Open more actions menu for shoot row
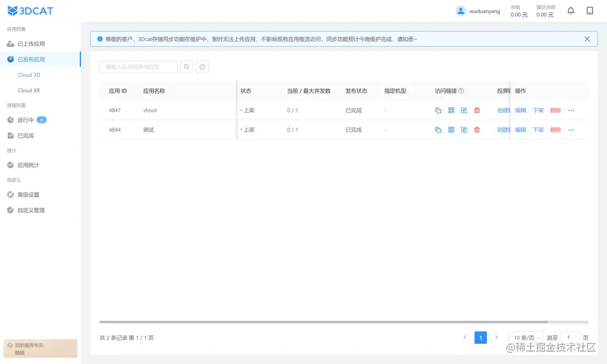The height and width of the screenshot is (364, 607). (571, 110)
